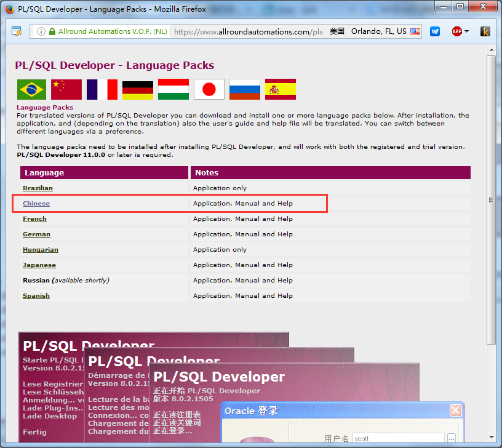Screen dimensions: 502x448
Task: Click the Japanese flag image
Action: (x=209, y=89)
